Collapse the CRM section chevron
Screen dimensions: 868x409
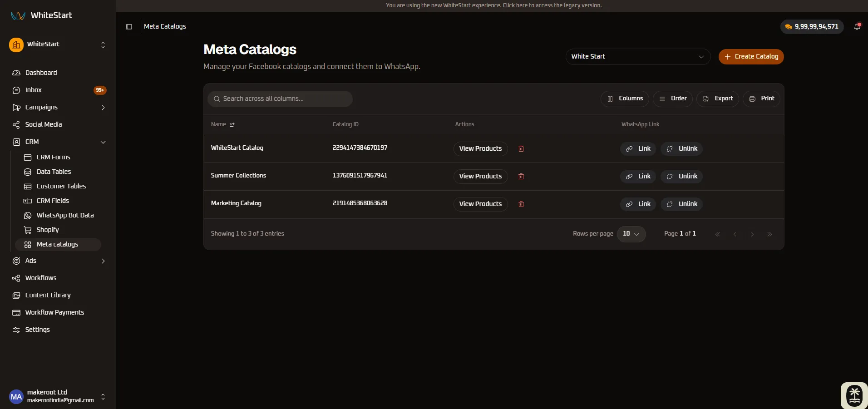coord(103,142)
